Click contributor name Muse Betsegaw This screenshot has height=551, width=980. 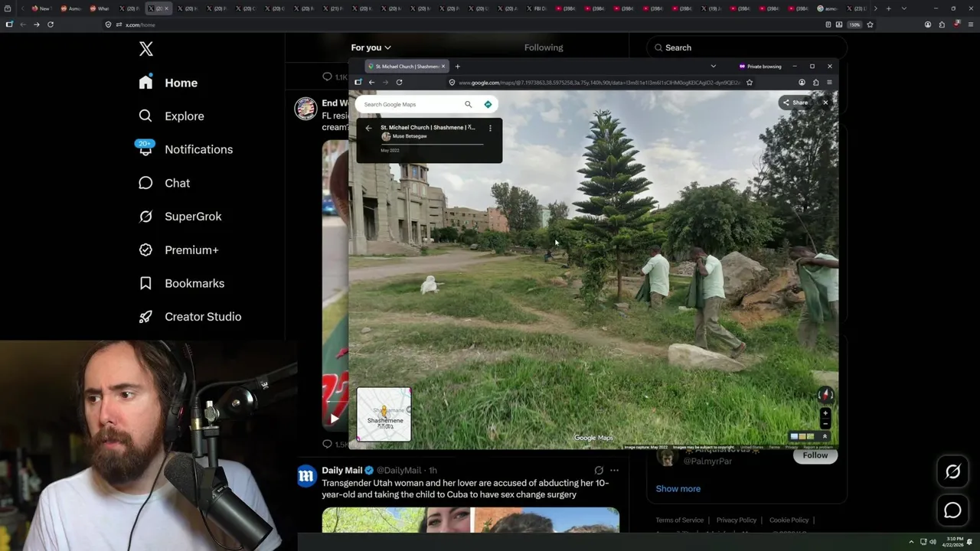[410, 136]
